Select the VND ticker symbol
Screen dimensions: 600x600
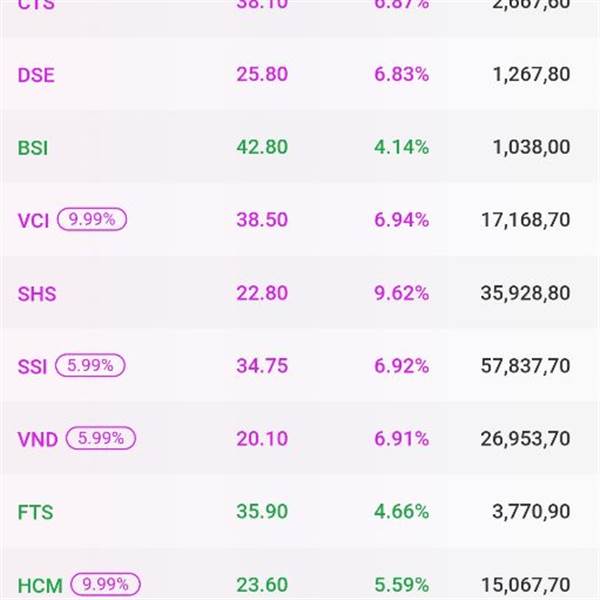(x=38, y=439)
